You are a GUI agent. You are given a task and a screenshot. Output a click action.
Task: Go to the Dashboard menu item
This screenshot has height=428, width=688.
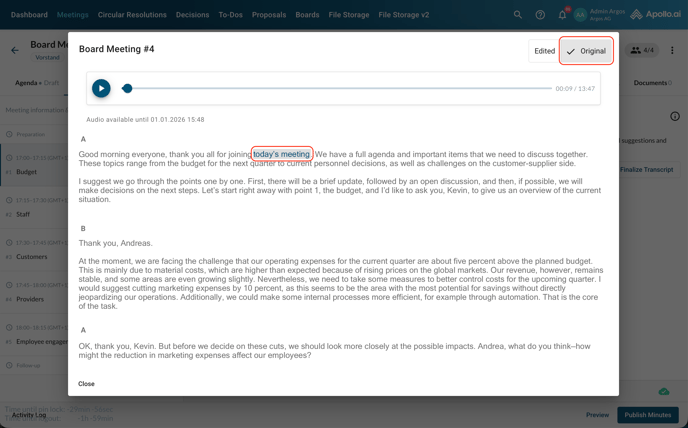click(x=29, y=15)
